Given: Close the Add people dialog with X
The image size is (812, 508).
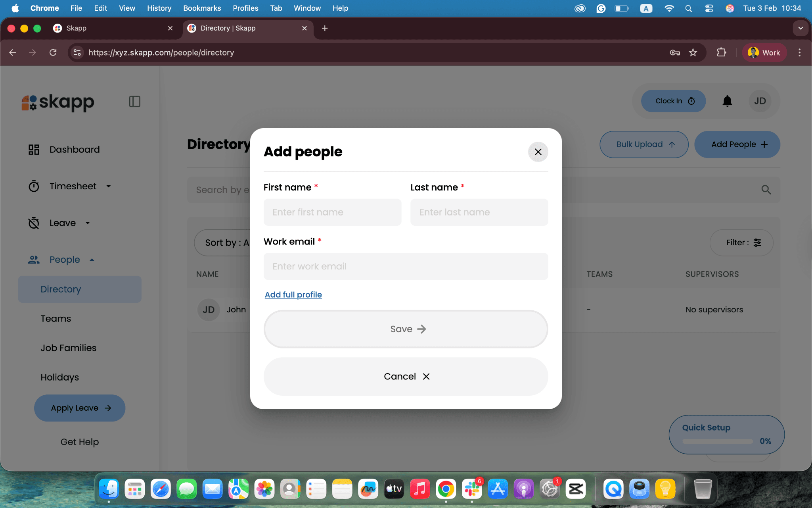Looking at the screenshot, I should (x=538, y=152).
